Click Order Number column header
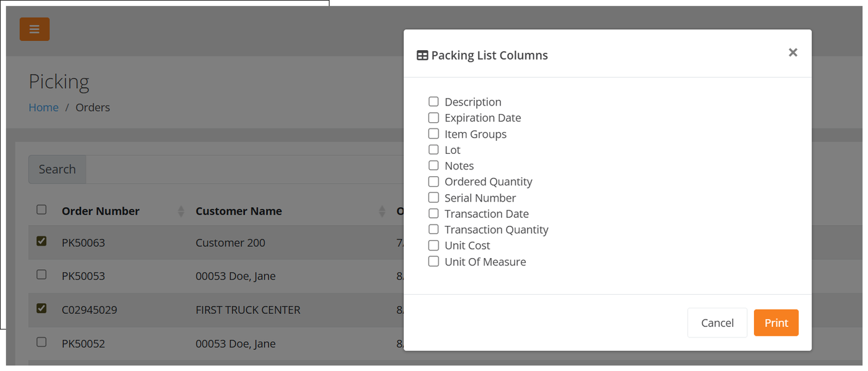 100,211
